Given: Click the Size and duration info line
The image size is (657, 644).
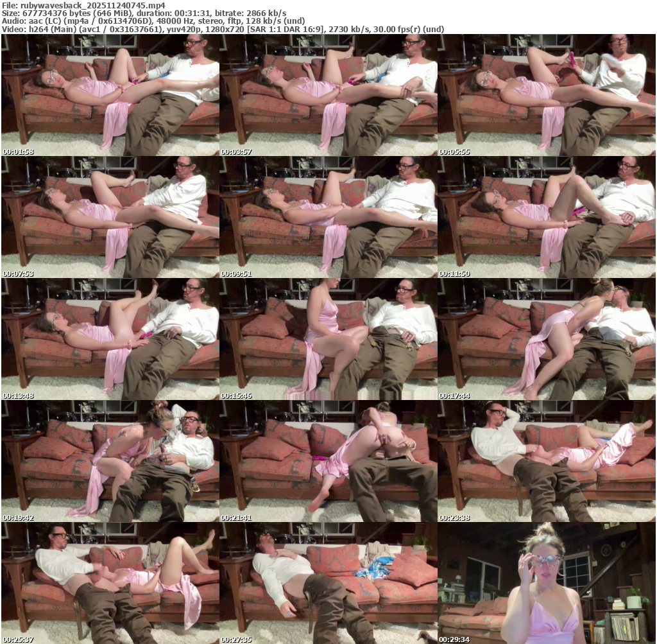Looking at the screenshot, I should pyautogui.click(x=144, y=13).
